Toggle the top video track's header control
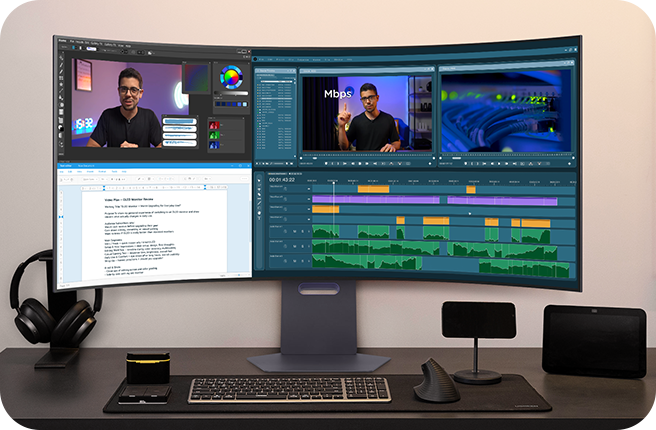656x430 pixels. point(285,189)
